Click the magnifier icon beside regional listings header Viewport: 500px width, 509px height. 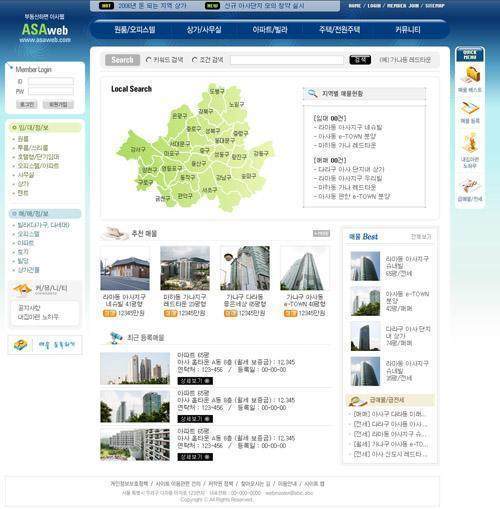pyautogui.click(x=312, y=93)
